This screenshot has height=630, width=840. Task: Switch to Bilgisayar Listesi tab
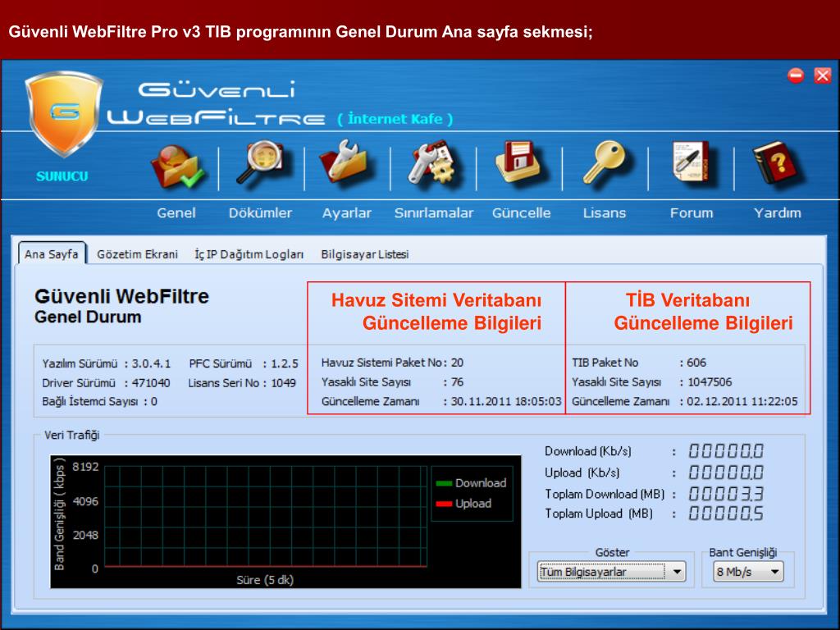coord(365,254)
